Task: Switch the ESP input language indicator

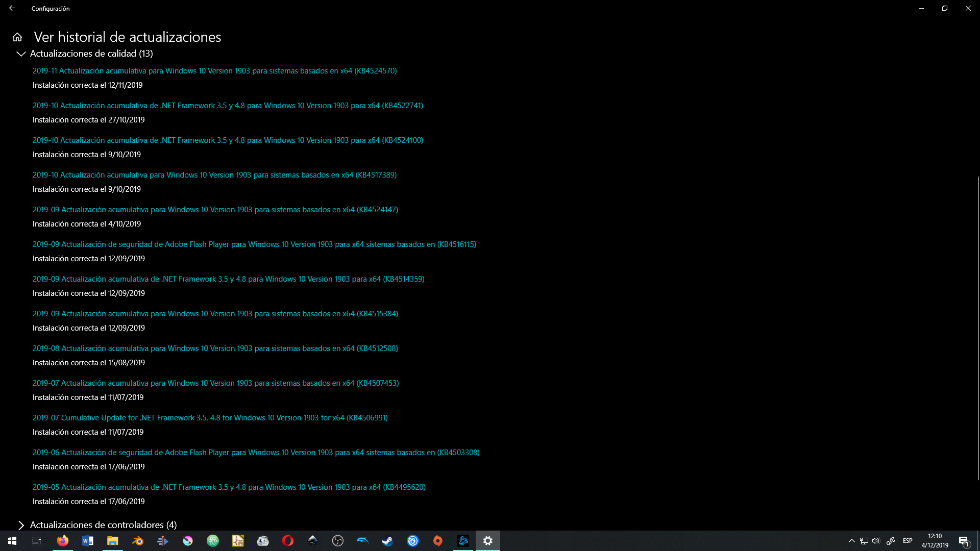Action: tap(908, 541)
